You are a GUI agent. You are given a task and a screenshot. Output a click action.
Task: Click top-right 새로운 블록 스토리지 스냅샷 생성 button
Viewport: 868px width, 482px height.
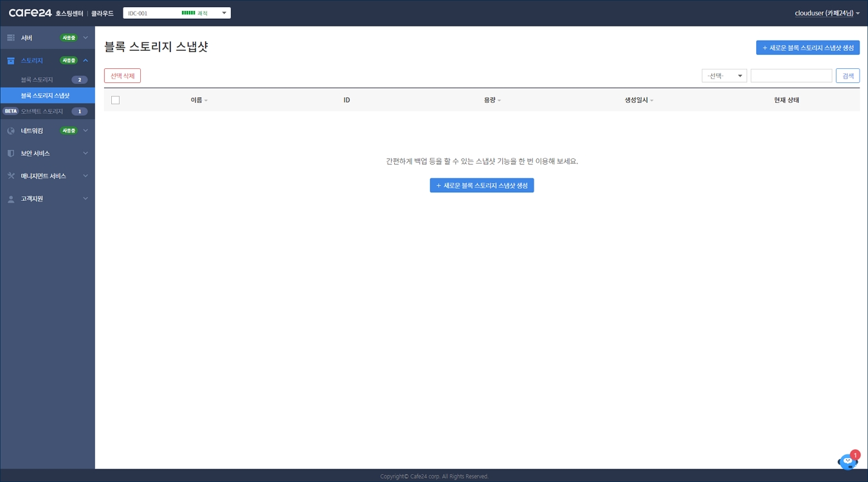tap(808, 48)
